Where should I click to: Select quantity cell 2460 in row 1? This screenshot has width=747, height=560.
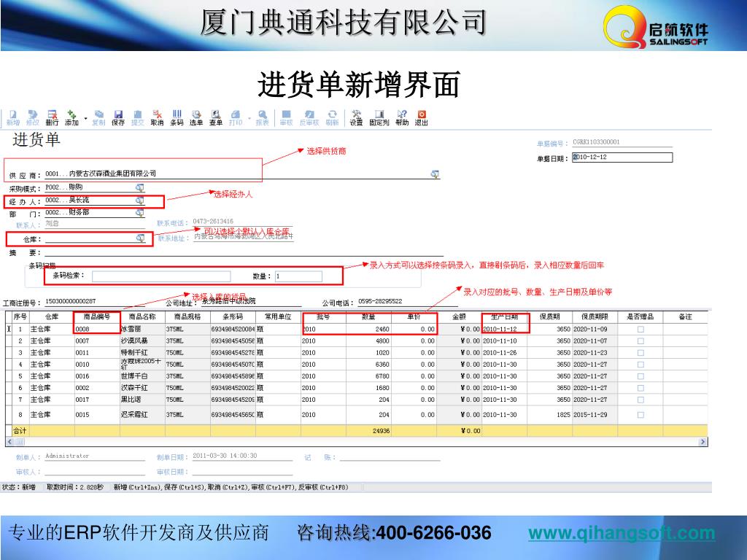tap(368, 329)
